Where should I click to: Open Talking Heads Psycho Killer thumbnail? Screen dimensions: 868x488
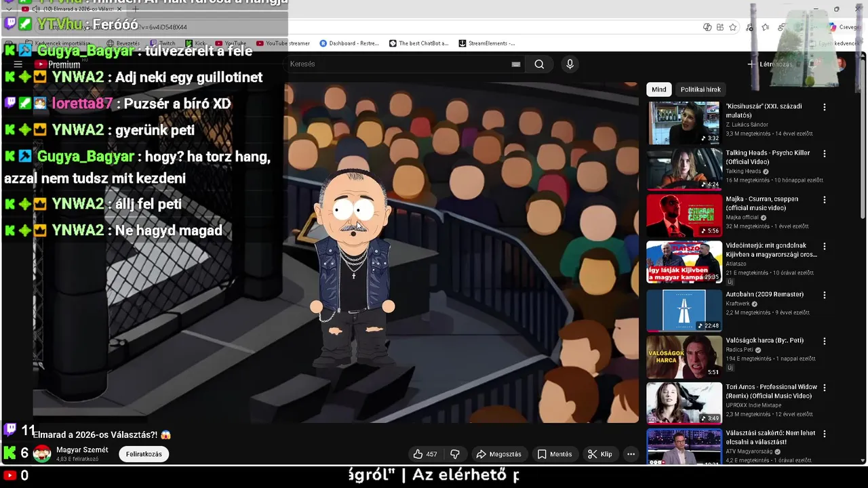click(x=684, y=169)
